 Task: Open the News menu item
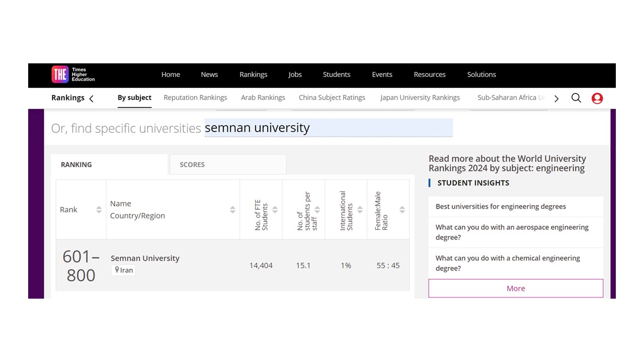tap(209, 74)
